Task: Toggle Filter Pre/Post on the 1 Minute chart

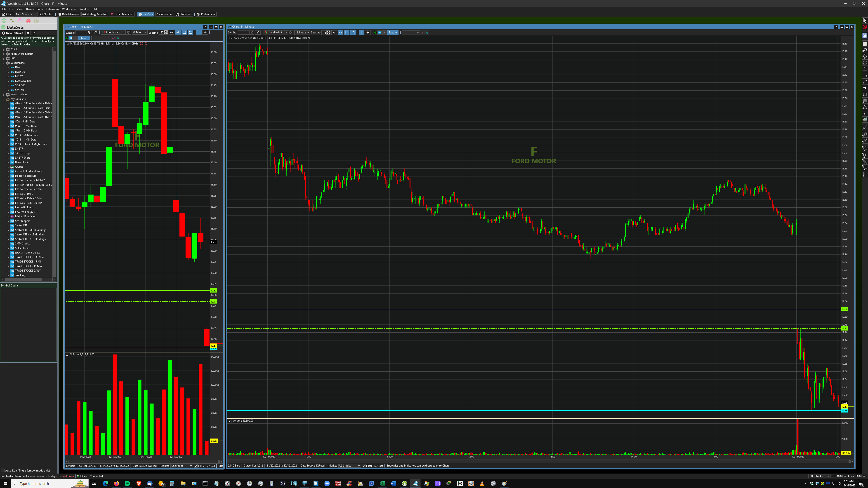Action: pos(364,466)
